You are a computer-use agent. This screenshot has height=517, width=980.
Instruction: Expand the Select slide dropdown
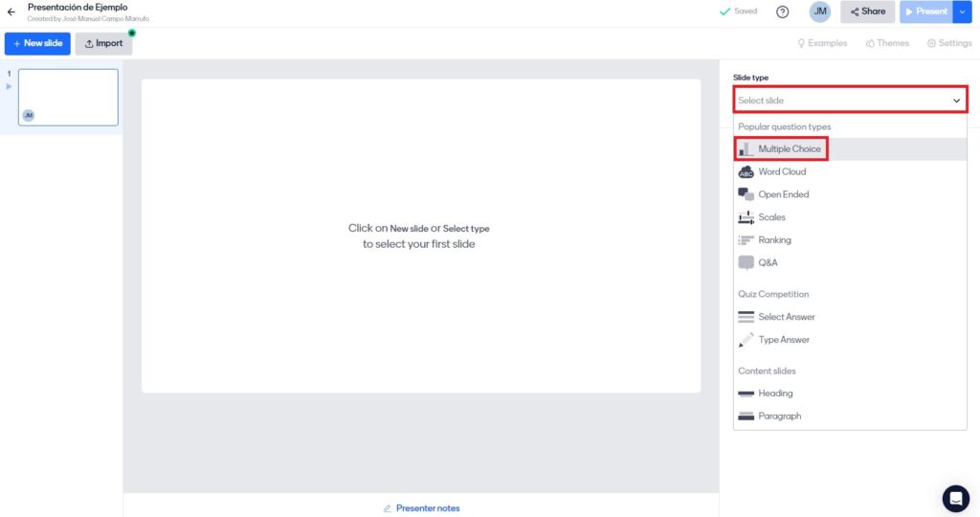point(849,101)
